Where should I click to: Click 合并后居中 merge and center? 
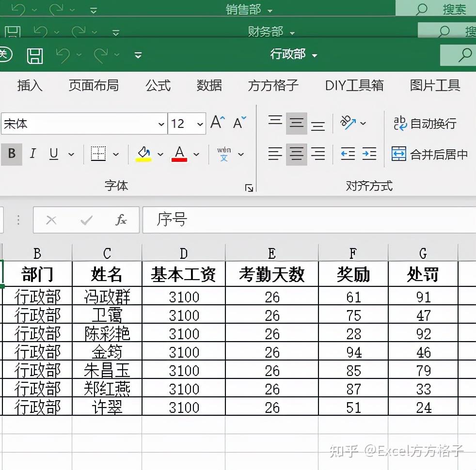pos(430,154)
